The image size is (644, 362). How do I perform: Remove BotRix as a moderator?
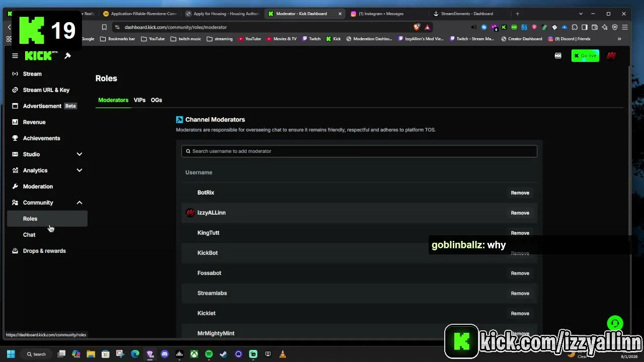pyautogui.click(x=520, y=193)
